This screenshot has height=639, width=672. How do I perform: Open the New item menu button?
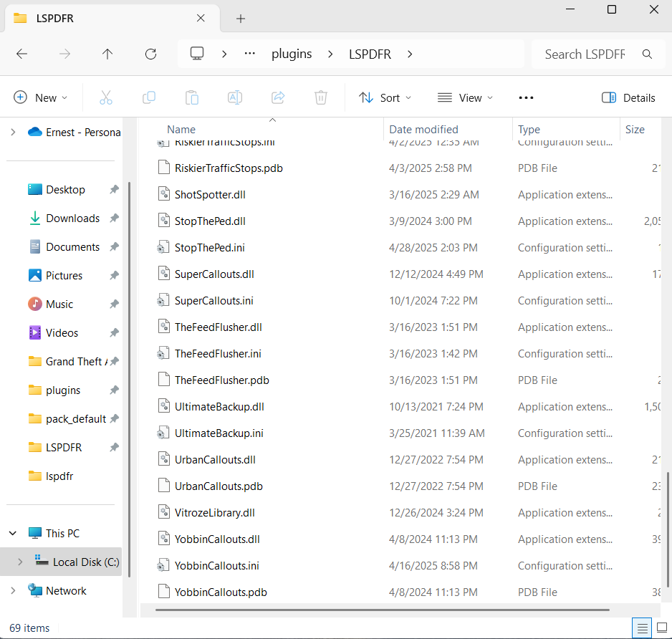pyautogui.click(x=41, y=97)
